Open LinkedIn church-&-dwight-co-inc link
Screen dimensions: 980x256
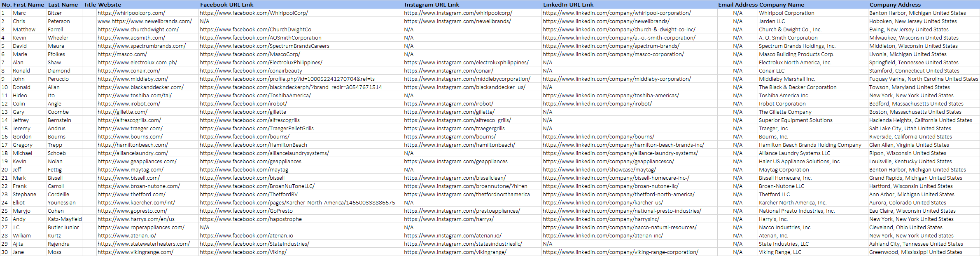(x=619, y=29)
